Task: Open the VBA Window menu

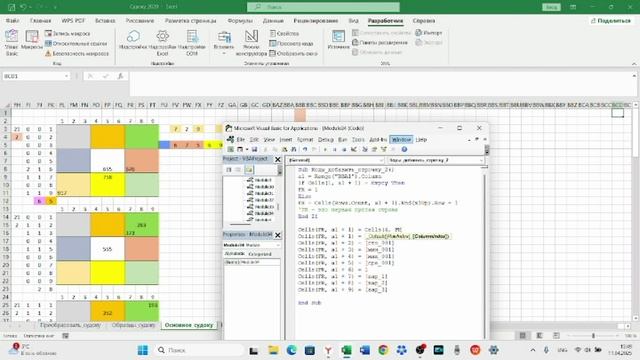Action: pos(401,140)
